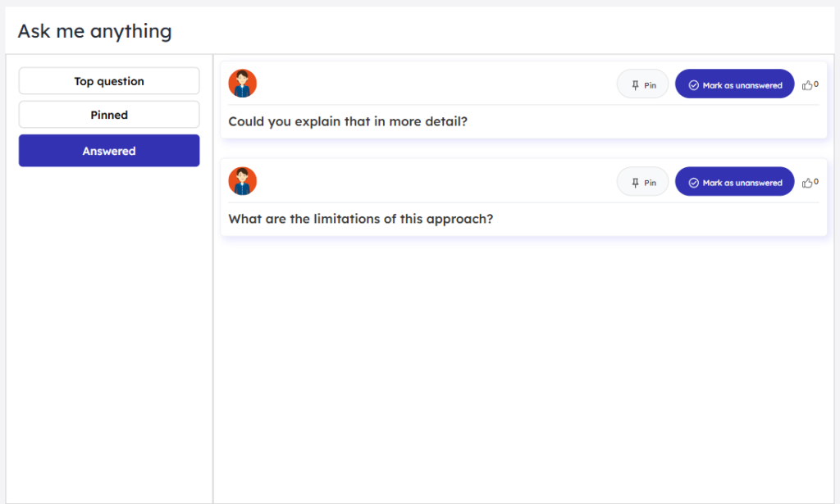This screenshot has width=840, height=504.
Task: Mark 'Could you explain' question as unanswered
Action: pyautogui.click(x=734, y=84)
